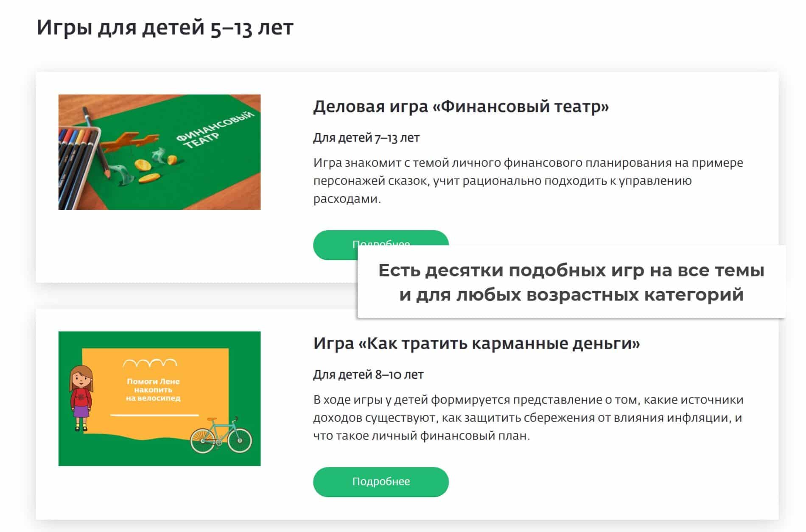Click the карманные деньги game description paragraph
The height and width of the screenshot is (532, 806).
[x=528, y=418]
